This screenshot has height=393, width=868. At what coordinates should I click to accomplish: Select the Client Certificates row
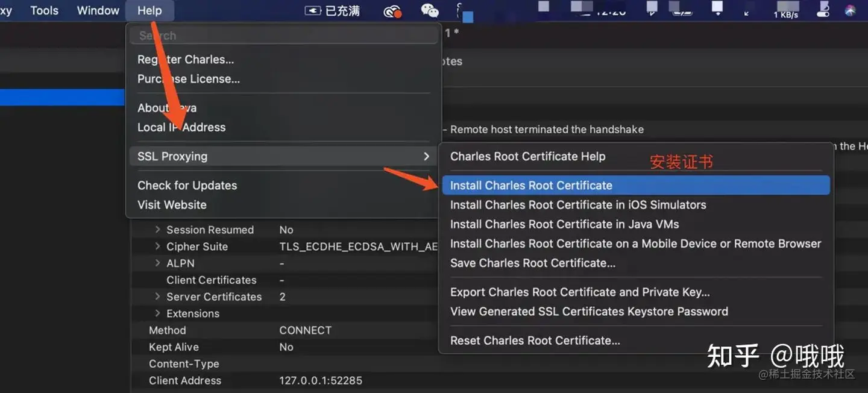click(x=211, y=280)
